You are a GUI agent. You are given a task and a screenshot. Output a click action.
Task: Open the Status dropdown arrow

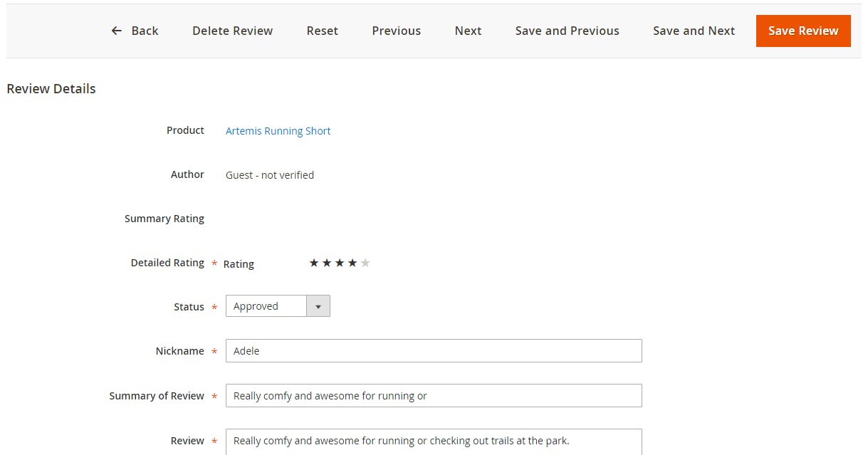pos(318,306)
